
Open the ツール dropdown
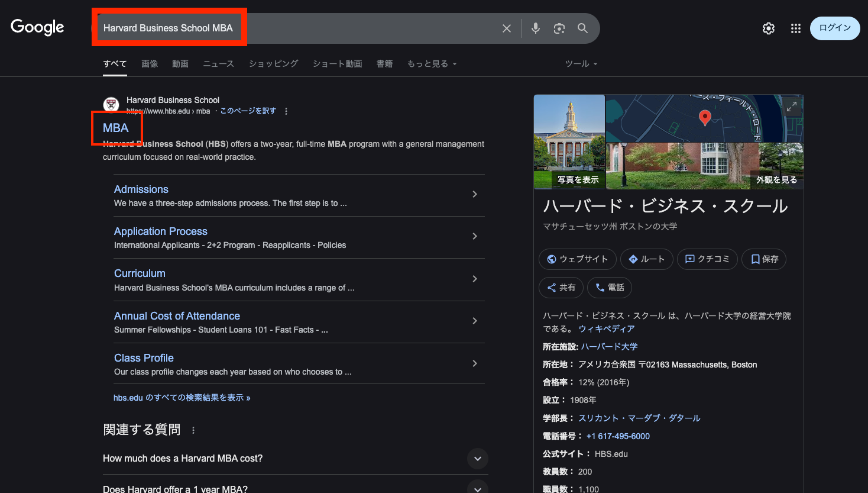pos(581,64)
